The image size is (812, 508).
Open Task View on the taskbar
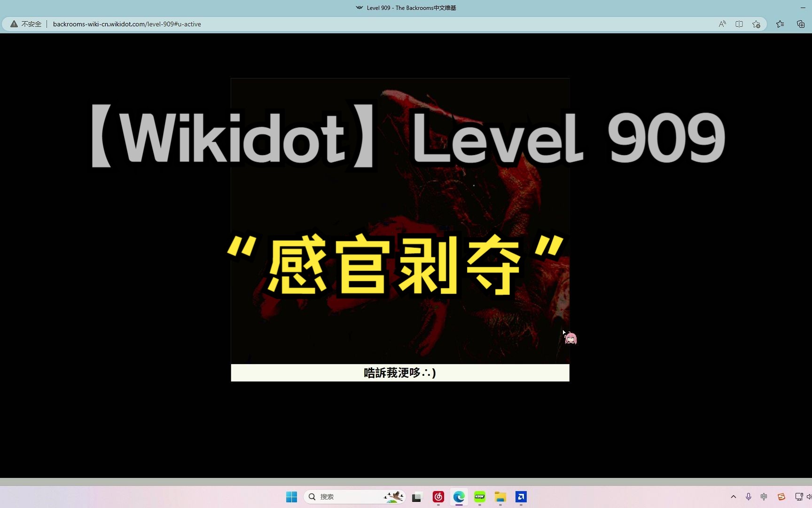point(417,497)
